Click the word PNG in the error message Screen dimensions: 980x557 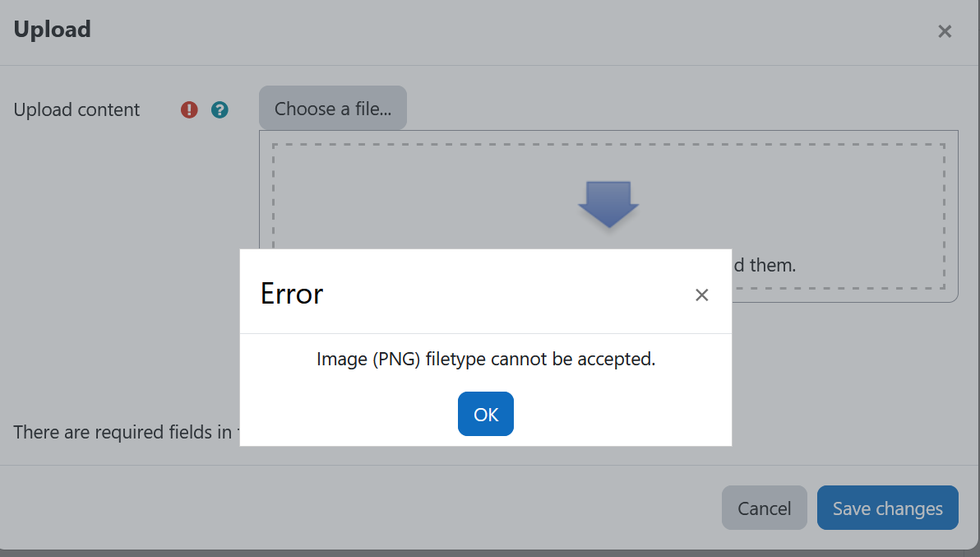(397, 360)
